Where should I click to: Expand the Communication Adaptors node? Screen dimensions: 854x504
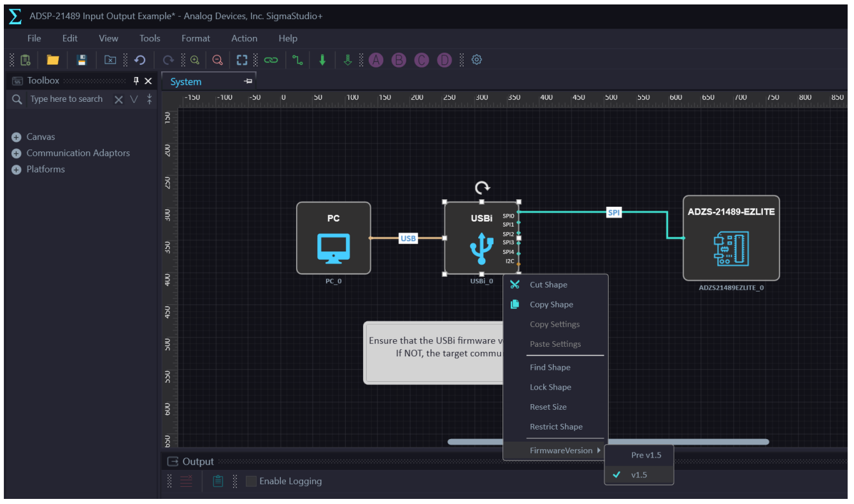[17, 153]
